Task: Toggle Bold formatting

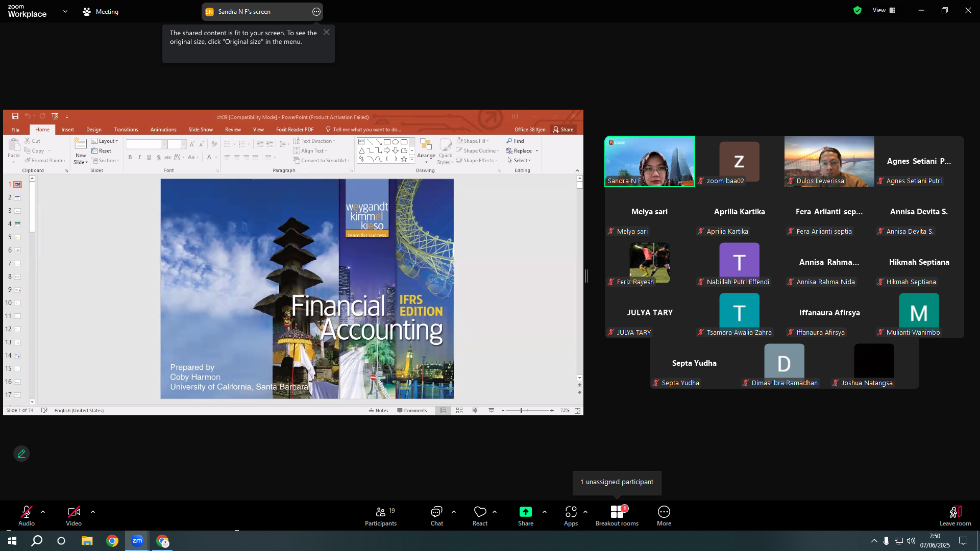Action: [130, 157]
